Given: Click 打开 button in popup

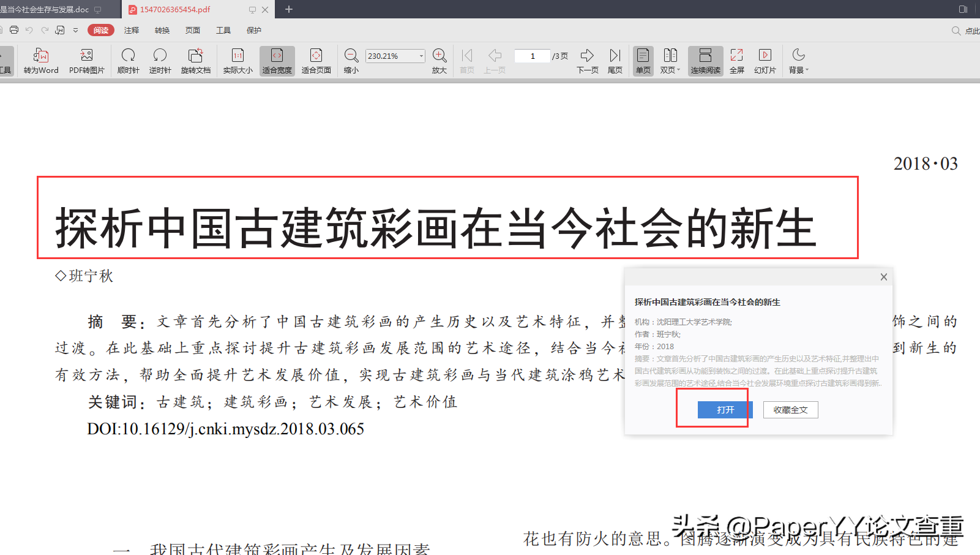Looking at the screenshot, I should [x=725, y=410].
